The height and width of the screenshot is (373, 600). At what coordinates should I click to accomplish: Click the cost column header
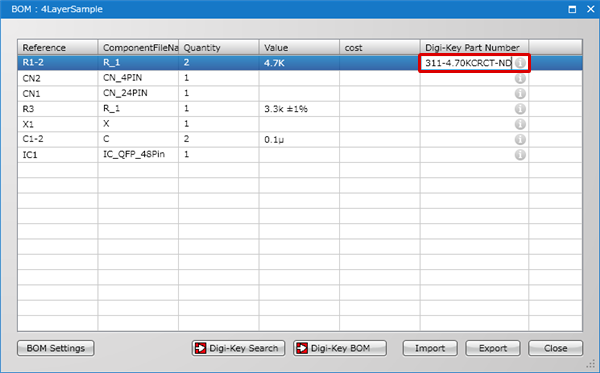pyautogui.click(x=380, y=47)
